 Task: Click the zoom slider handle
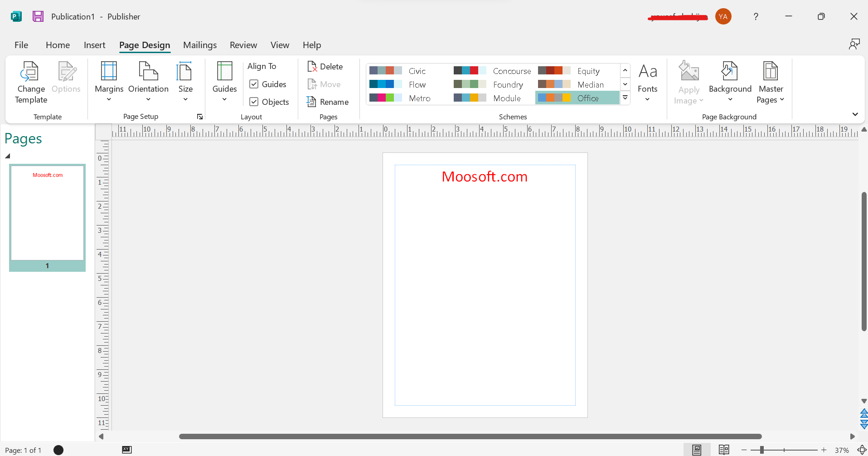click(762, 450)
